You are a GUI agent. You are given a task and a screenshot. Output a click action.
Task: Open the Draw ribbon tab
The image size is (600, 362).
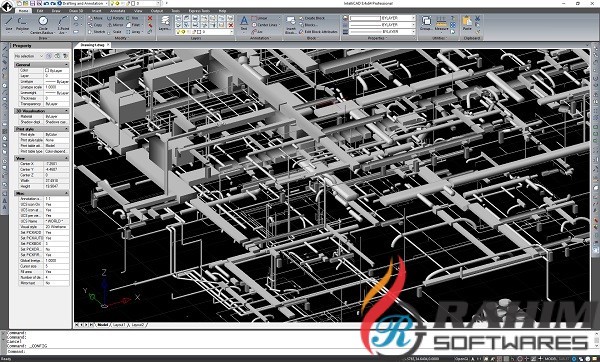[56, 11]
